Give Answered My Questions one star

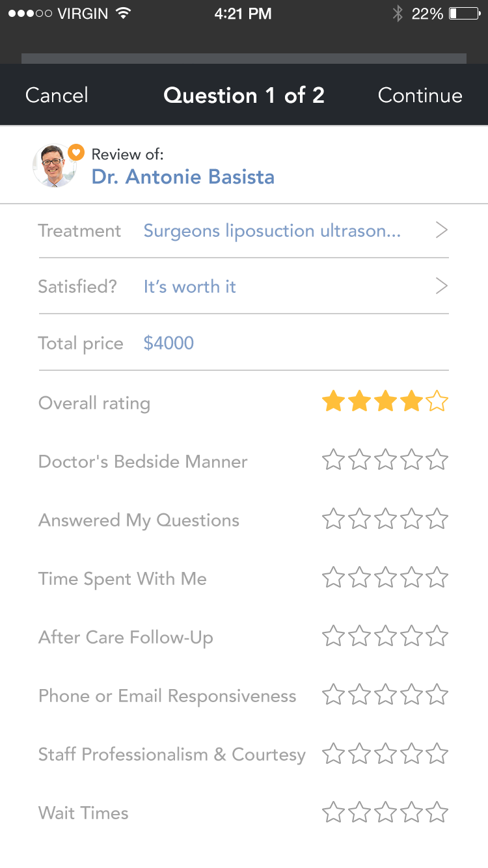click(x=333, y=519)
